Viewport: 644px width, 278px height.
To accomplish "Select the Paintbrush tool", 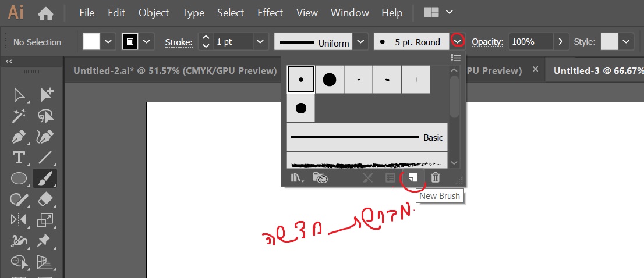I will (45, 179).
